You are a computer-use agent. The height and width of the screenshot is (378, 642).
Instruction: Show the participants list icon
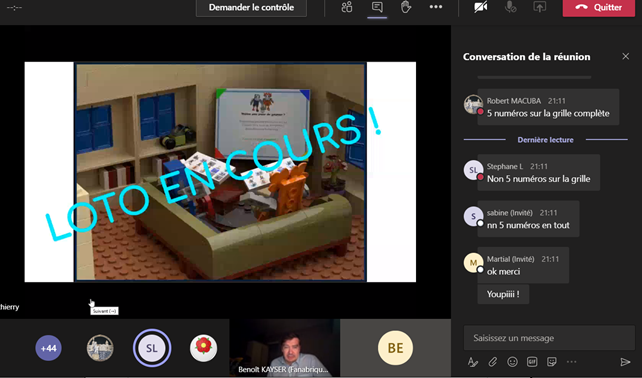(347, 7)
